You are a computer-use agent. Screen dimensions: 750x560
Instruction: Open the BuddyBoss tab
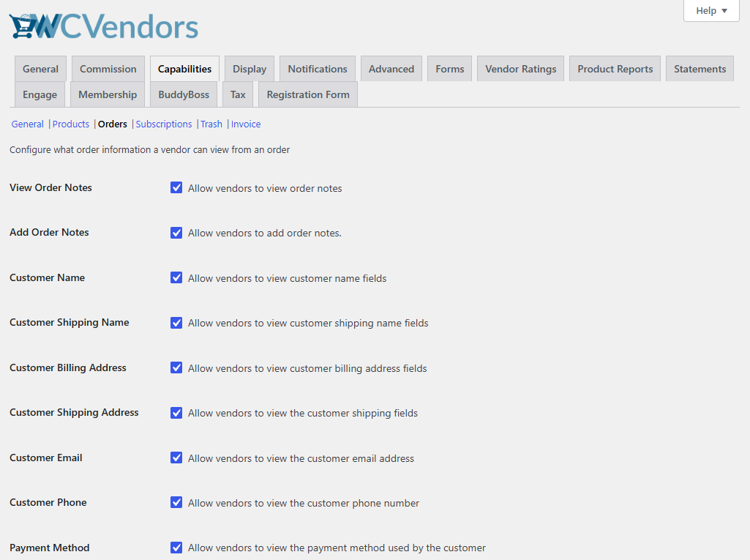coord(184,94)
